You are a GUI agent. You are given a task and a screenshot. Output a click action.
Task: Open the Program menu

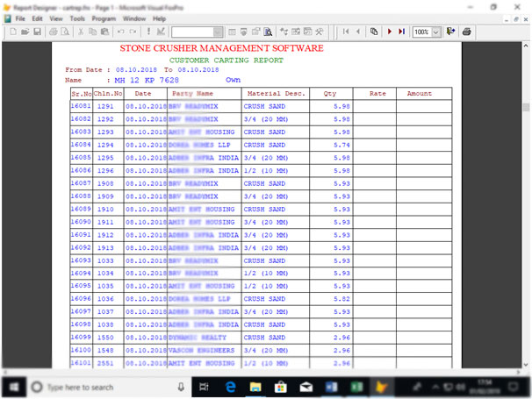(x=104, y=18)
